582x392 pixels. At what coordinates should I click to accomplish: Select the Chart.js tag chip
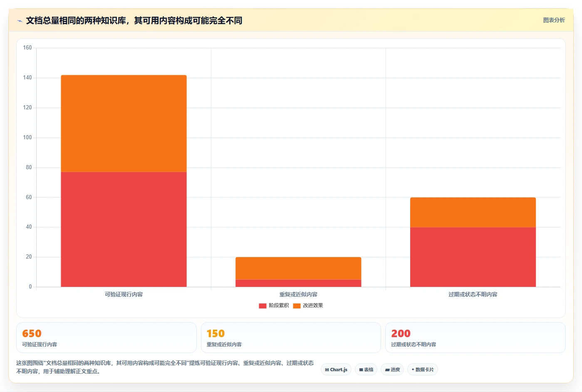(336, 370)
